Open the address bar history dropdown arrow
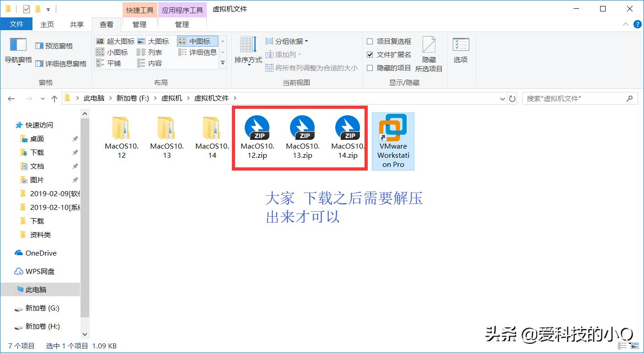Screen dimensions: 644x353 pyautogui.click(x=502, y=98)
